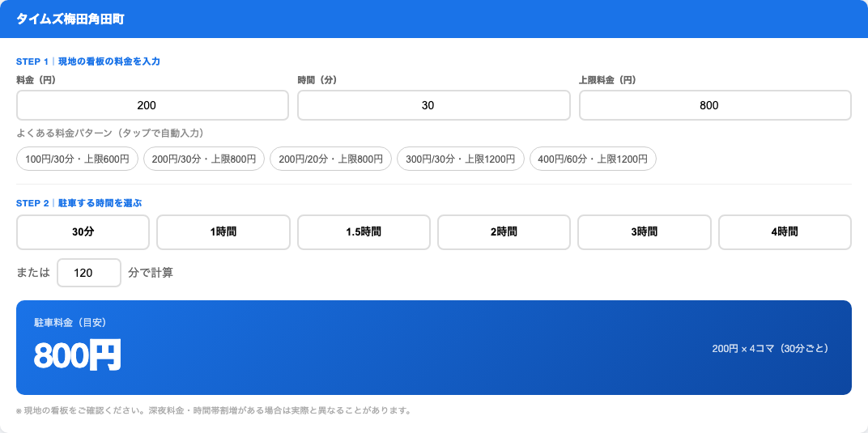The width and height of the screenshot is (868, 433).
Task: Click the タイムズ梅田角田町 header title
Action: 70,19
